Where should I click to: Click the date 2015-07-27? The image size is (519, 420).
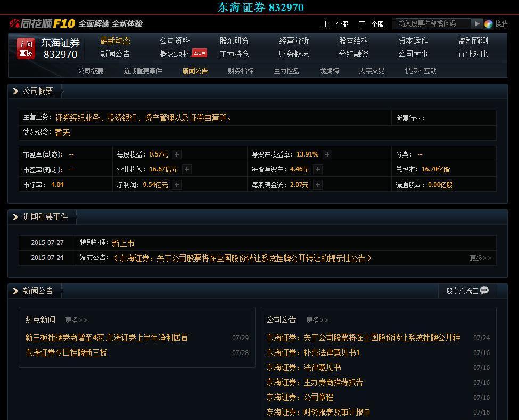[x=47, y=243]
